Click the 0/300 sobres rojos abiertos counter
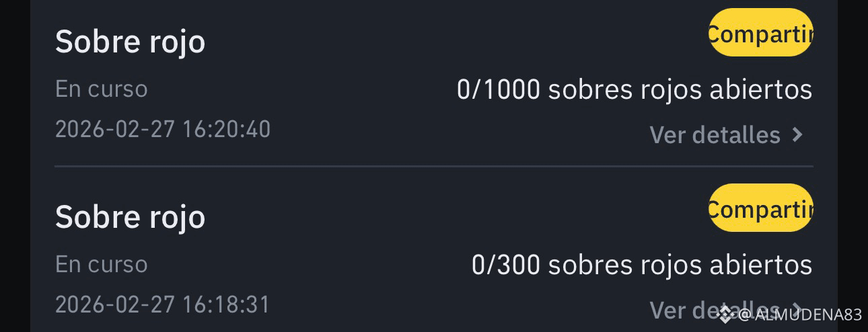 (642, 265)
